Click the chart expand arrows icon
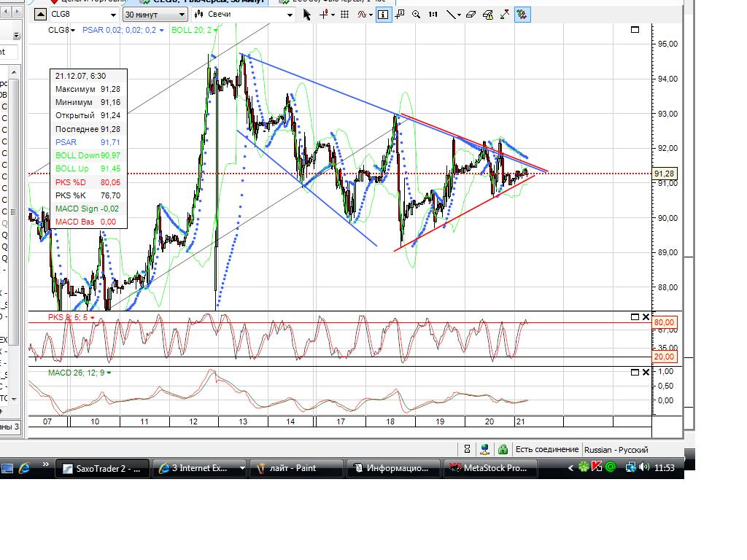747x560 pixels. (505, 15)
